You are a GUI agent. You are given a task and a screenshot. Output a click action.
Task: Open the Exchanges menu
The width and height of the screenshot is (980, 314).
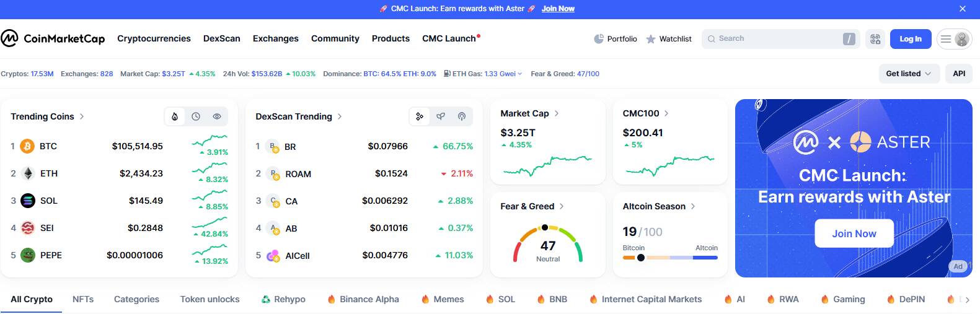pyautogui.click(x=275, y=38)
